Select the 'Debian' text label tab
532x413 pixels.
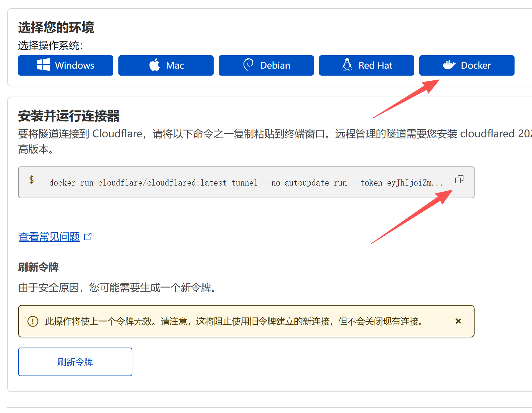click(275, 65)
